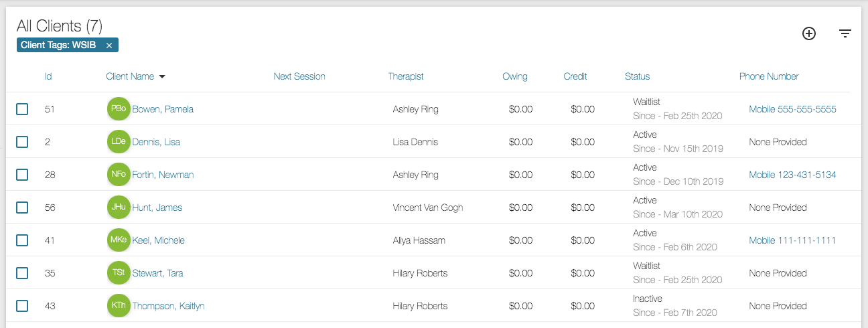
Task: Click the NFo avatar for Newman Fortin
Action: [119, 175]
